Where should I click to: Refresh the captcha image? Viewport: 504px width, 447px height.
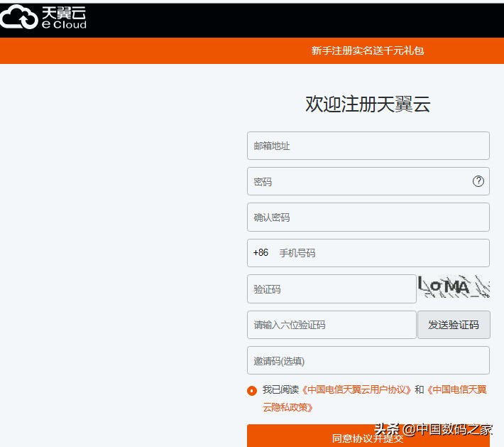click(x=454, y=286)
